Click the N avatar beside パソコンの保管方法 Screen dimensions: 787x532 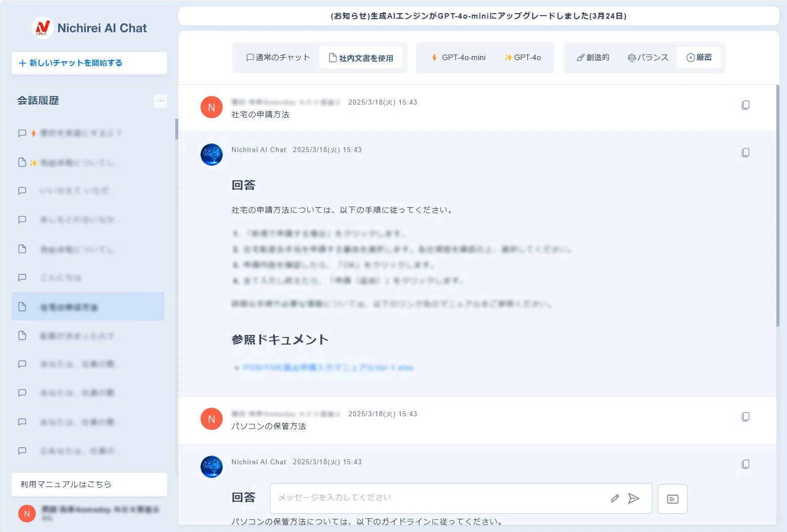pos(212,419)
